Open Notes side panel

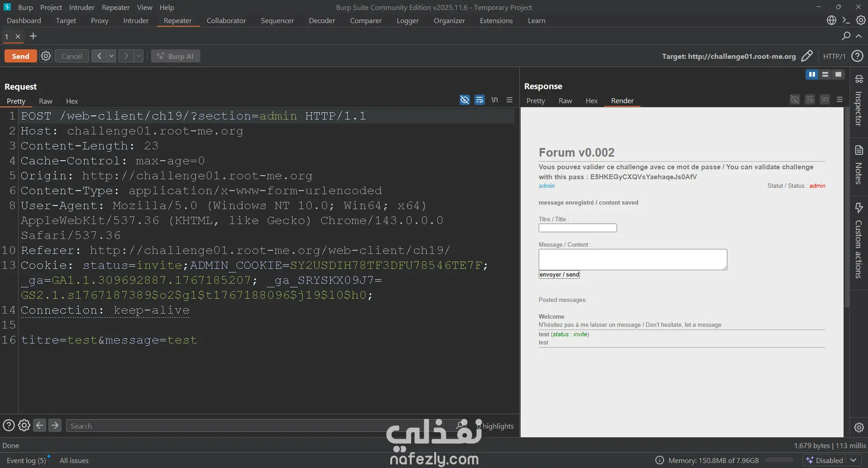[x=859, y=165]
